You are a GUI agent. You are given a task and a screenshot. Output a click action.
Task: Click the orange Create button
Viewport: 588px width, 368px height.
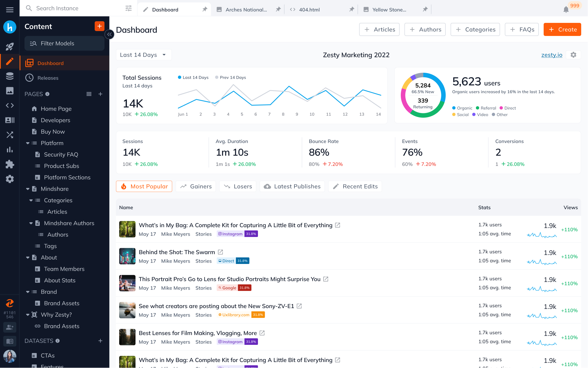(x=562, y=29)
